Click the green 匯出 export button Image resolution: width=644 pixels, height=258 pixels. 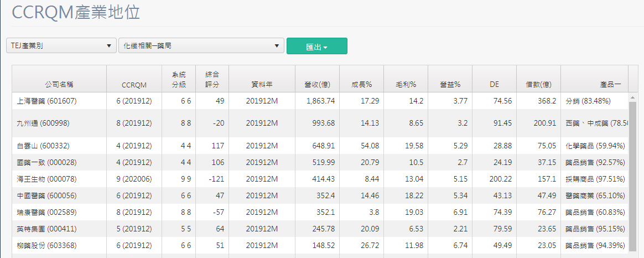(316, 47)
